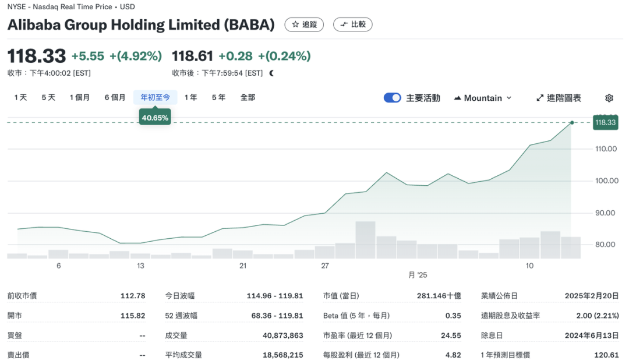Toggle the 主要活動 switch off
Viewport: 629px width, 364px height.
392,98
